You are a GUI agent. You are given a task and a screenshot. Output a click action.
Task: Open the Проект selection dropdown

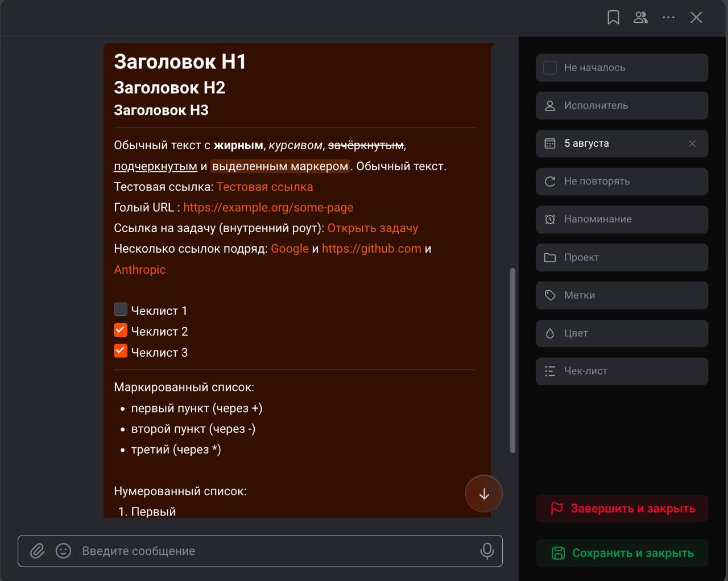pyautogui.click(x=622, y=257)
